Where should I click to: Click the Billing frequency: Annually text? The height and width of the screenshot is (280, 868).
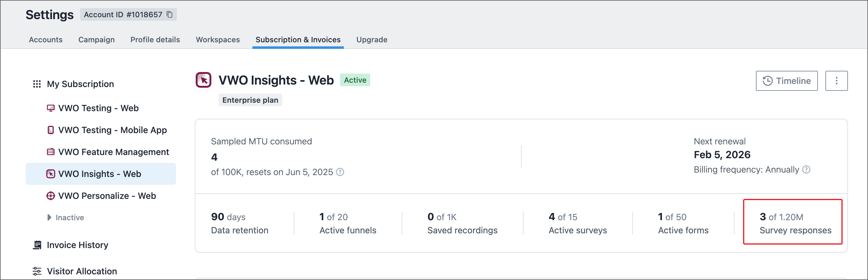pos(746,169)
